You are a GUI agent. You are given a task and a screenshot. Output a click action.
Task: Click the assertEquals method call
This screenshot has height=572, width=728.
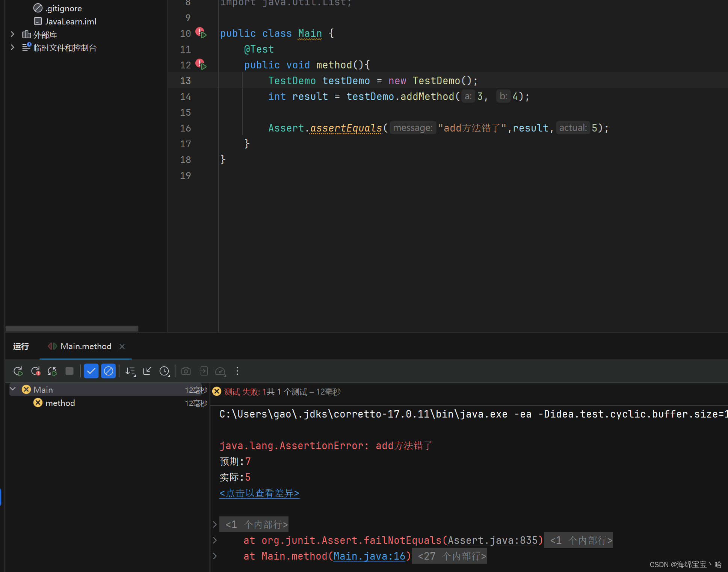pos(346,128)
